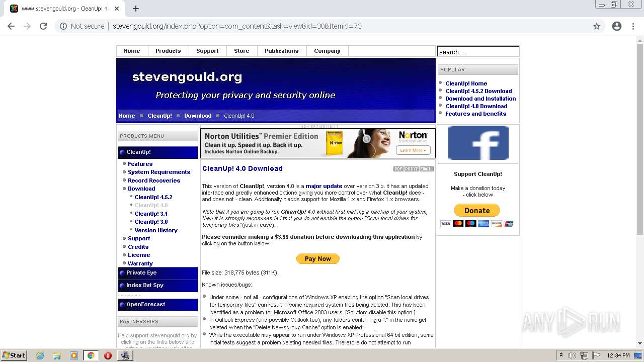Click the Download breadcrumb link

point(198,116)
